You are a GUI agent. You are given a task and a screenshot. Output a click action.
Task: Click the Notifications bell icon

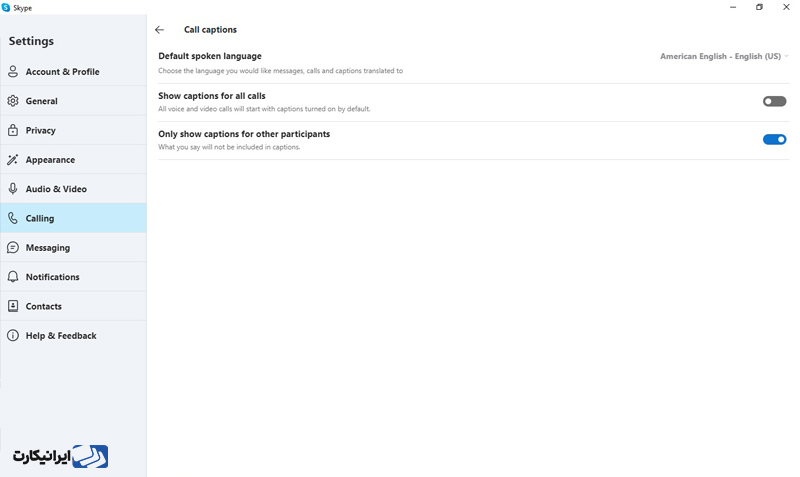13,277
